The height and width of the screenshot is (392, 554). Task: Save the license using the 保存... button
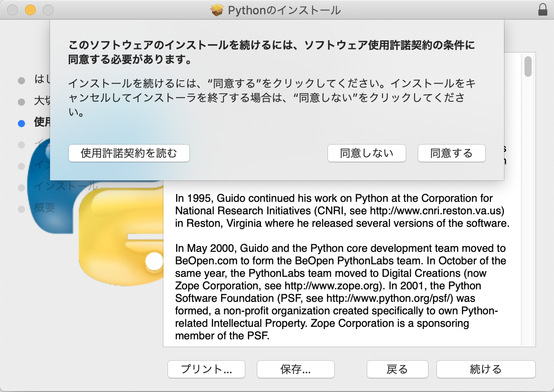point(296,369)
